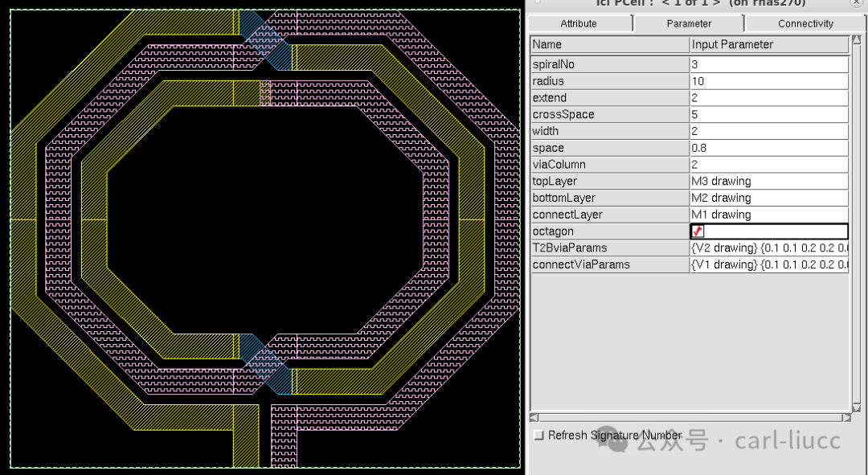Click the connectViaParams value field
The width and height of the screenshot is (868, 475).
(x=769, y=264)
